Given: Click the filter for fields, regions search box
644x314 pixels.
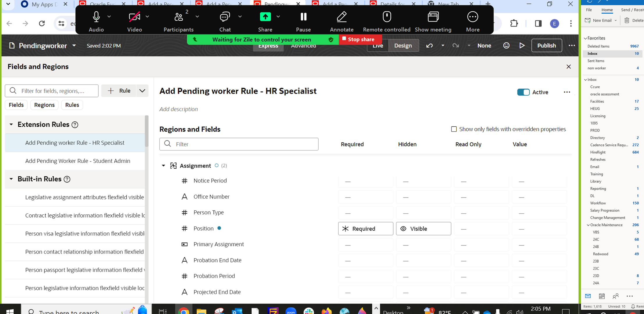Looking at the screenshot, I should (52, 91).
